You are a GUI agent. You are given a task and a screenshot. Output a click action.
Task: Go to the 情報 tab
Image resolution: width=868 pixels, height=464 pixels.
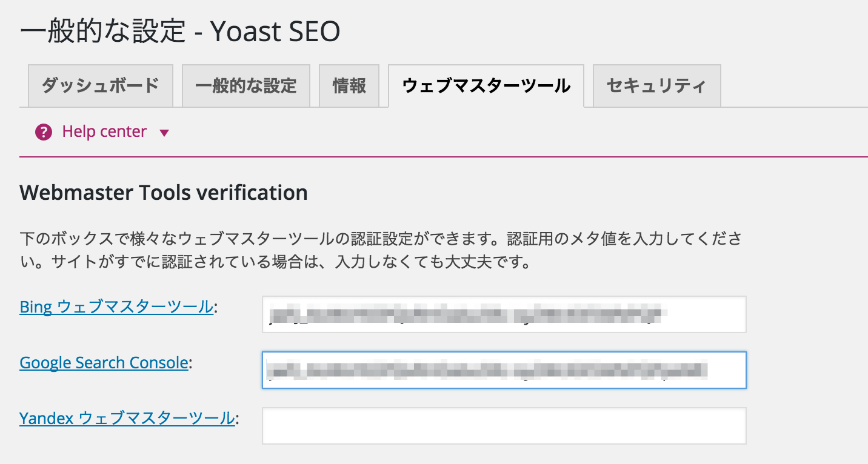[x=349, y=85]
